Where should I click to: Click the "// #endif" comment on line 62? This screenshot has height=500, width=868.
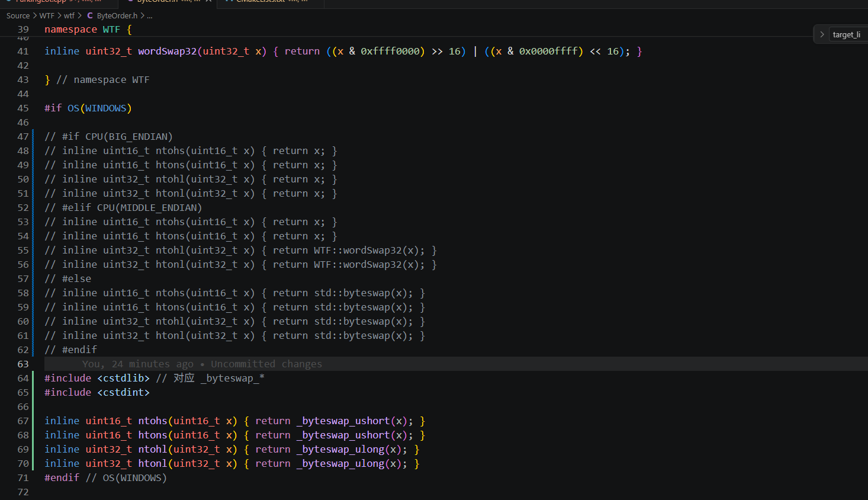coord(71,350)
